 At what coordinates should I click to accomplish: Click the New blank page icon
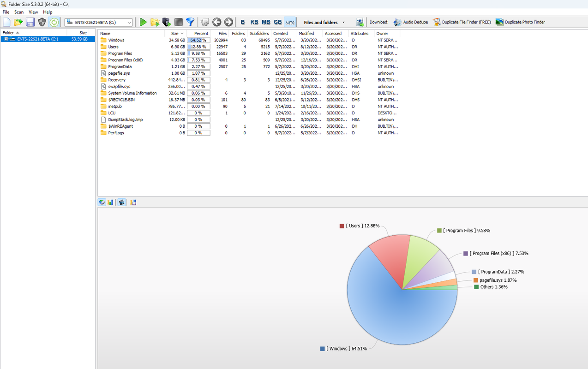[6, 22]
